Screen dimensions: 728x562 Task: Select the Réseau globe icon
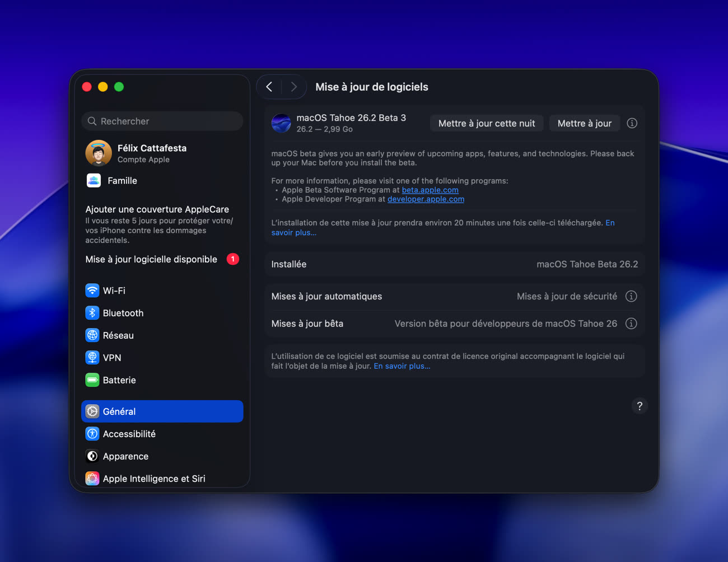92,335
